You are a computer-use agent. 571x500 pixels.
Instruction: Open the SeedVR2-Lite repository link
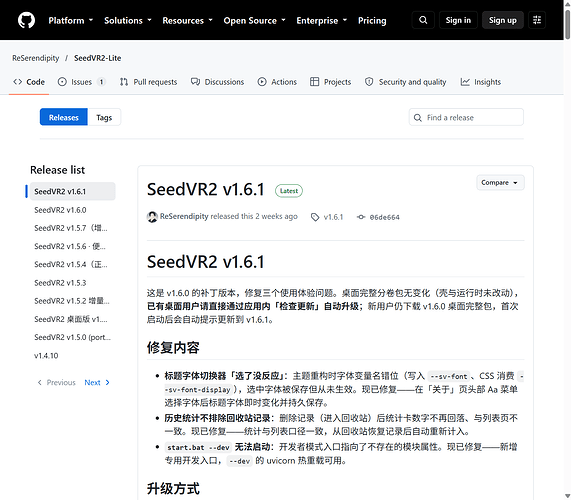click(97, 58)
